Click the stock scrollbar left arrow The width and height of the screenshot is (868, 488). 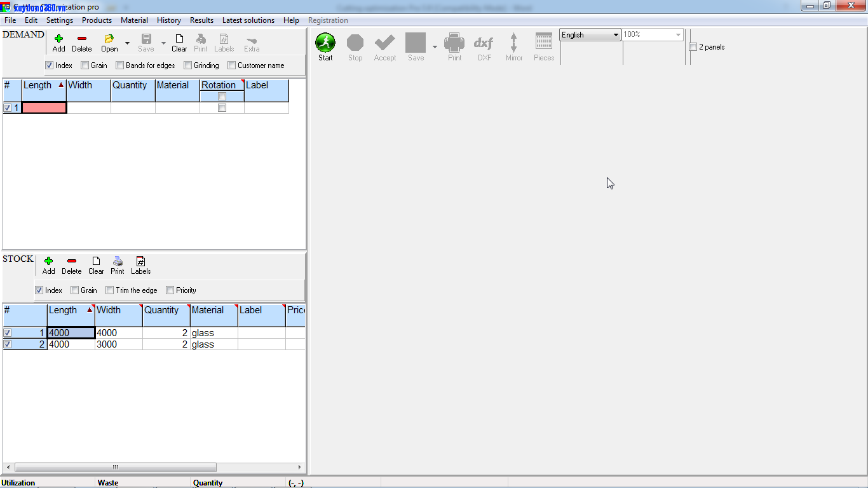pyautogui.click(x=8, y=467)
